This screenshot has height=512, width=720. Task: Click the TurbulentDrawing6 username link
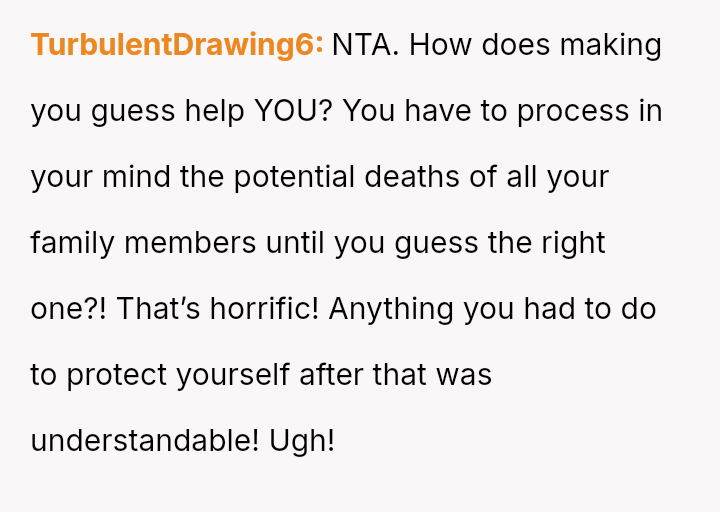(x=177, y=45)
